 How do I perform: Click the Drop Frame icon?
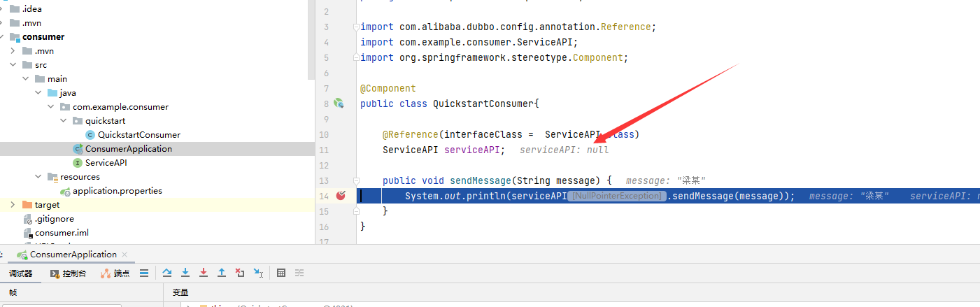pos(240,273)
